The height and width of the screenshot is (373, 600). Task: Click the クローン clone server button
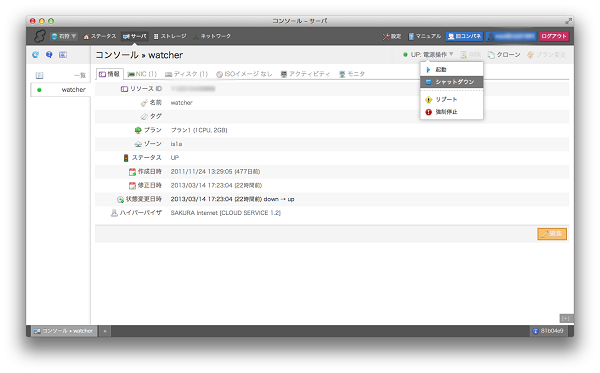(504, 55)
